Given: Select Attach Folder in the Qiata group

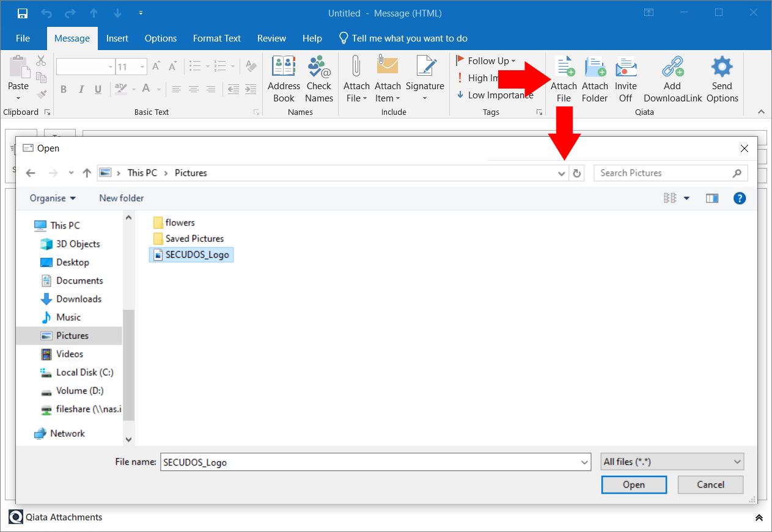Looking at the screenshot, I should [x=594, y=78].
